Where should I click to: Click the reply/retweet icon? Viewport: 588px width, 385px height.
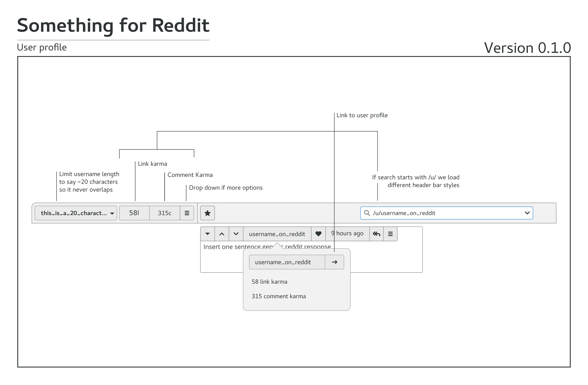(x=376, y=233)
